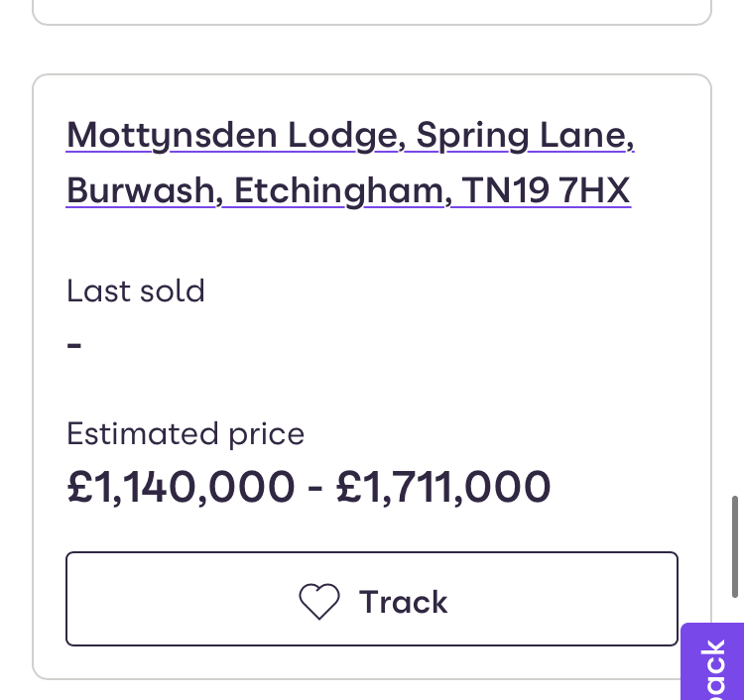Click the "Last sold" label
Screen dimensions: 744x700
pyautogui.click(x=136, y=291)
